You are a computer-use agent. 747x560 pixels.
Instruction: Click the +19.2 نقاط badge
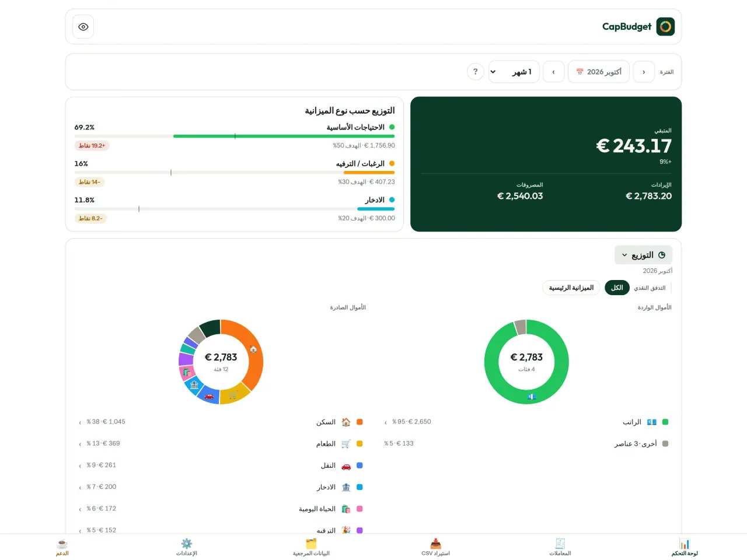pos(92,146)
